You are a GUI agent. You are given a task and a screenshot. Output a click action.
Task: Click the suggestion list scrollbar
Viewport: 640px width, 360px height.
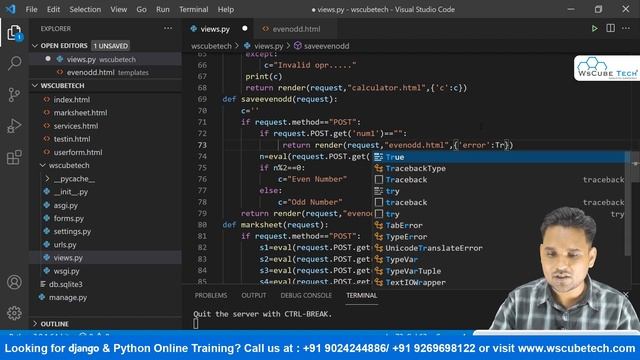click(x=629, y=204)
